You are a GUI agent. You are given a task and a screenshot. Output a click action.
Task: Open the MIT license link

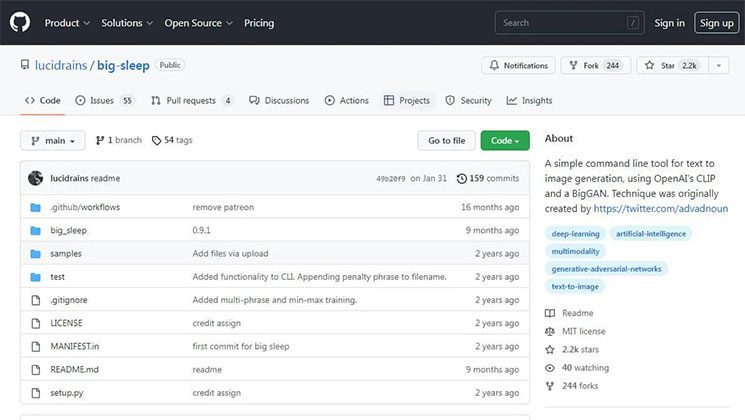[x=575, y=331]
